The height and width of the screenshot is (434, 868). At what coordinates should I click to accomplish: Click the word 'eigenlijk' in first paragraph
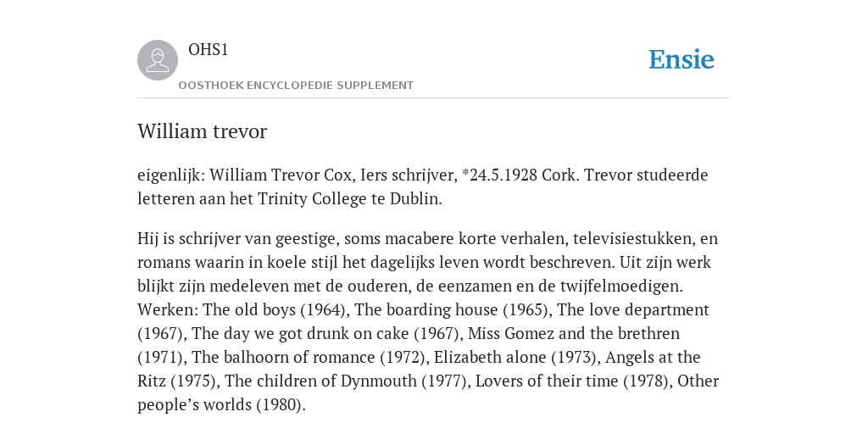point(169,175)
